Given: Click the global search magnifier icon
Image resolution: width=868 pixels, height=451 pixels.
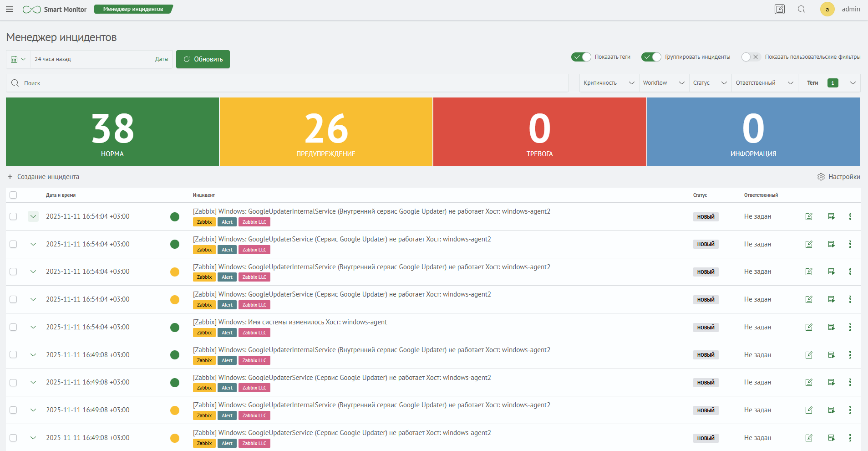Looking at the screenshot, I should (802, 9).
